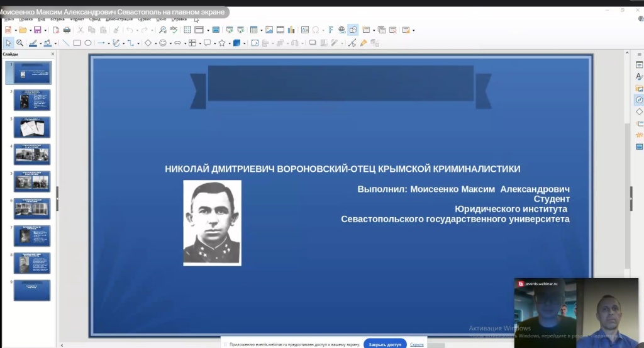
Task: Toggle the display grid button
Action: (187, 30)
